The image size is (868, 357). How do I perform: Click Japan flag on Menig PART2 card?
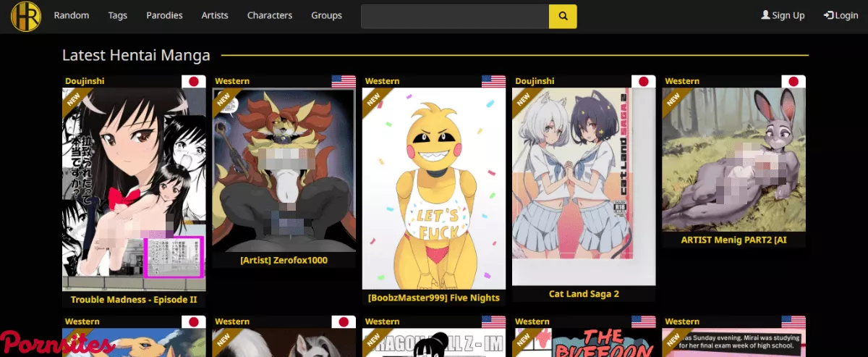pos(793,82)
